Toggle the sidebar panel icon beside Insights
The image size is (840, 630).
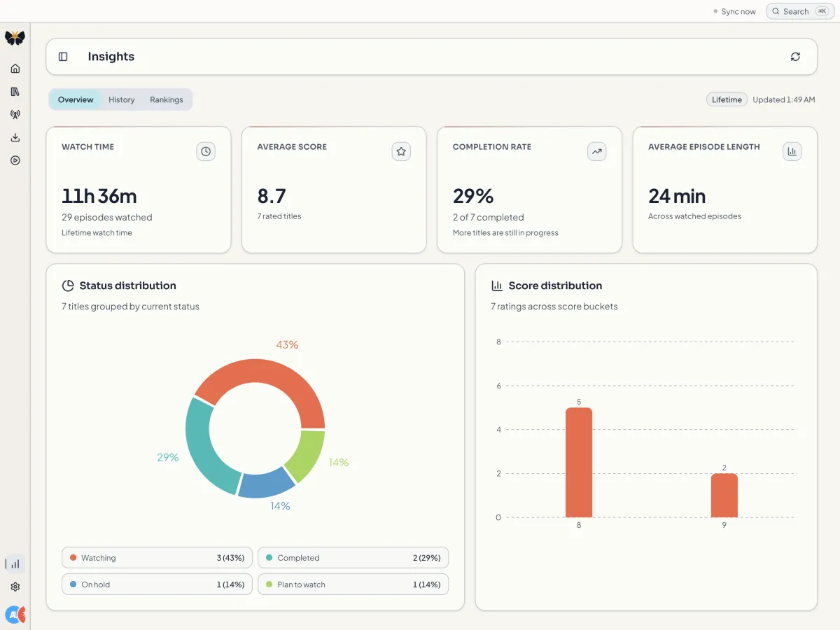coord(63,57)
